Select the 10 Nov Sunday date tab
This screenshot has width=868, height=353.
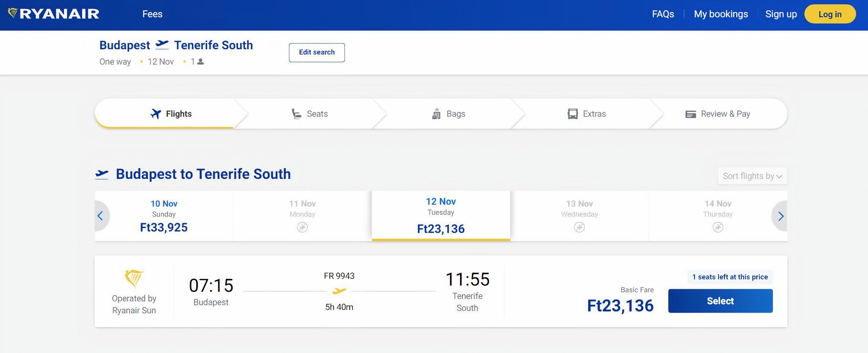point(164,216)
